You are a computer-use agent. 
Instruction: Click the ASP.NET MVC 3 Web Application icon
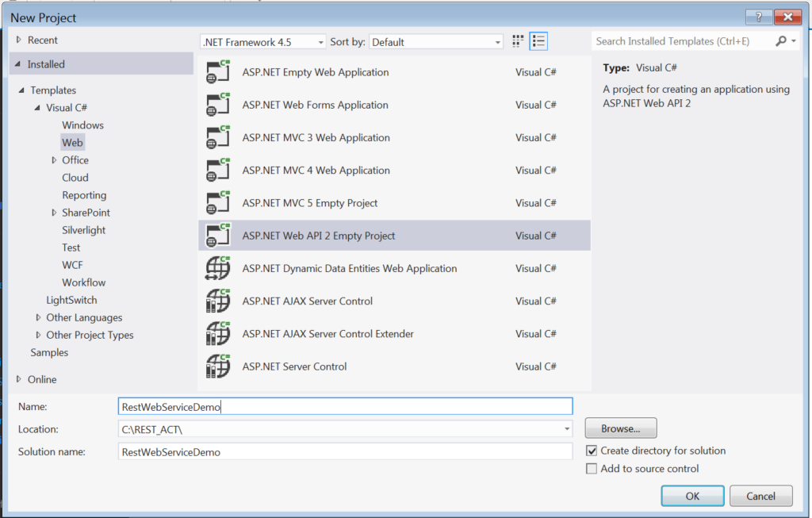218,137
